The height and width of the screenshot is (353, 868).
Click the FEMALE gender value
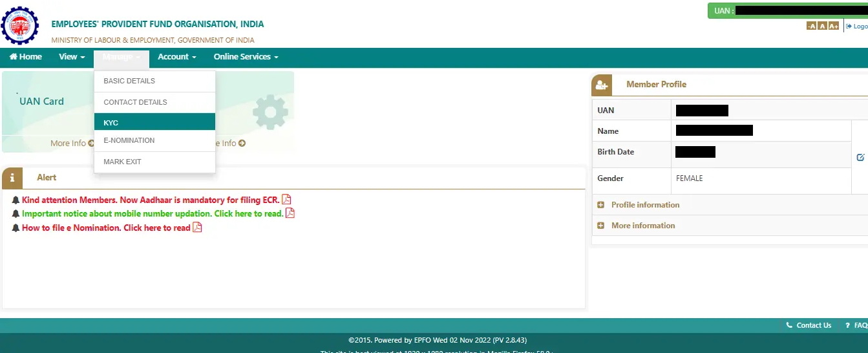click(x=690, y=178)
